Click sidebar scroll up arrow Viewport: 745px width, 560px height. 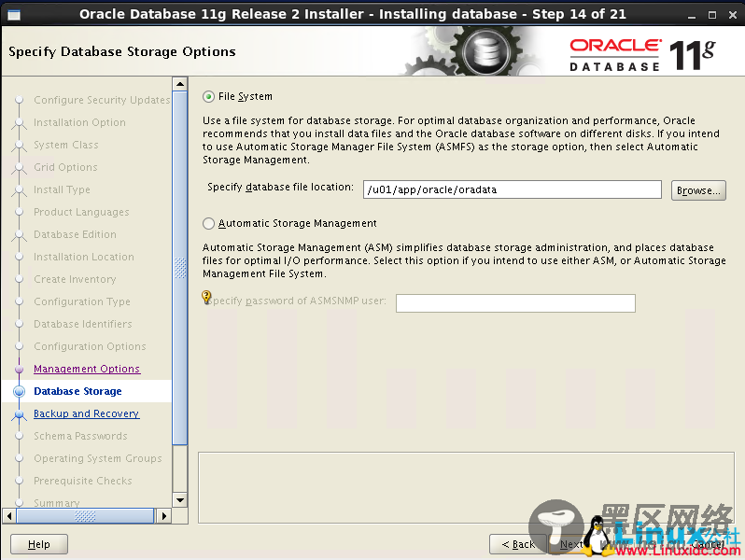click(x=180, y=85)
